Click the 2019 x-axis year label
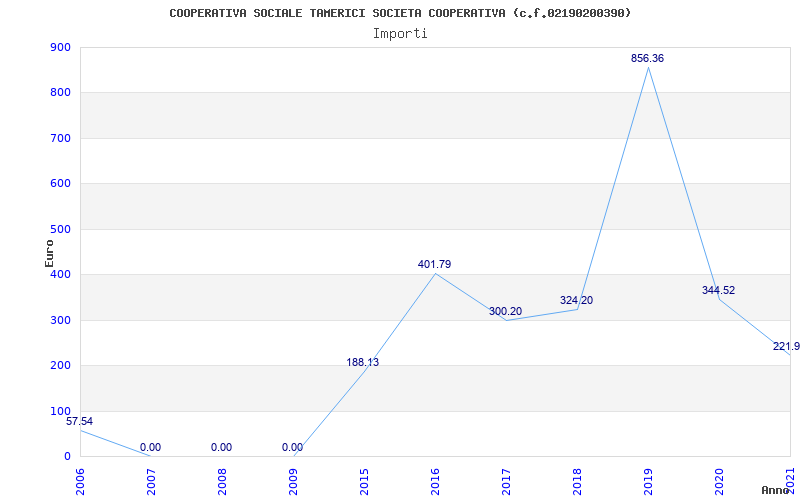800x500 pixels. 648,482
